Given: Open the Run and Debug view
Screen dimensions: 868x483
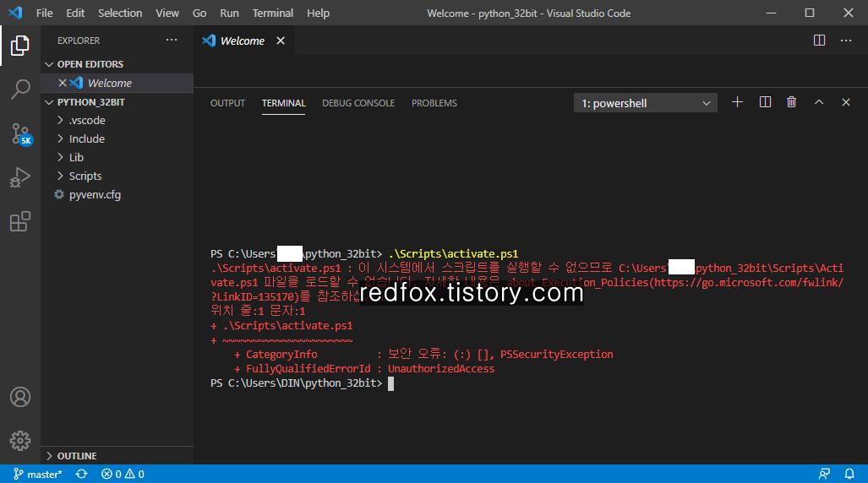Looking at the screenshot, I should click(20, 177).
